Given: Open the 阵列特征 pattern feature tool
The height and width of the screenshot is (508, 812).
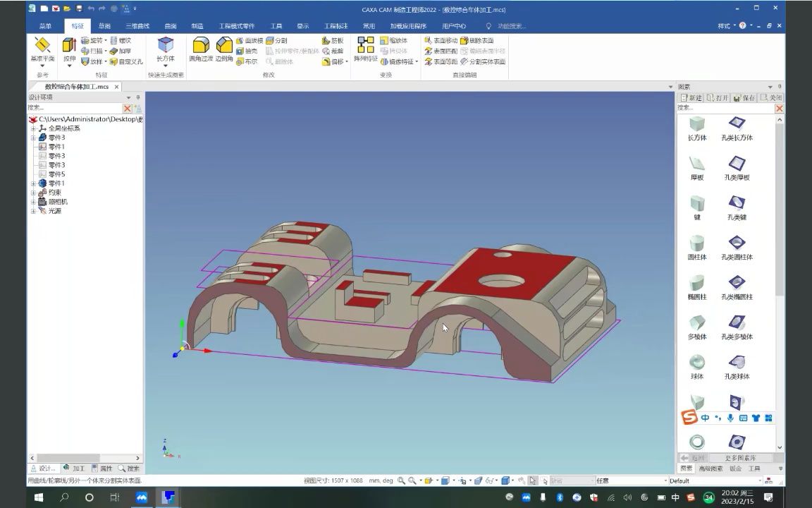Looking at the screenshot, I should [365, 50].
